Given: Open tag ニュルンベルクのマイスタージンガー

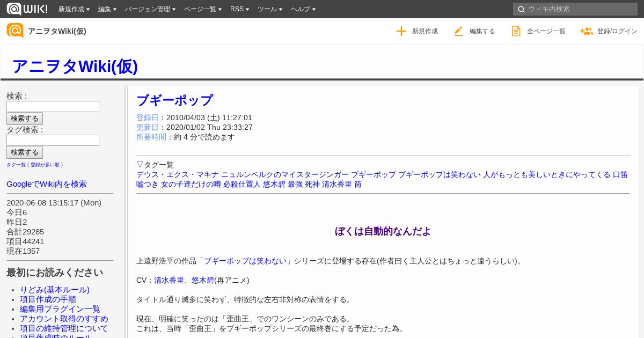Looking at the screenshot, I should (x=285, y=174).
